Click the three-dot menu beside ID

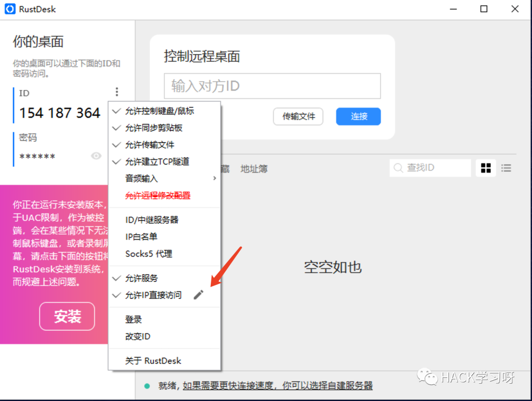click(117, 92)
